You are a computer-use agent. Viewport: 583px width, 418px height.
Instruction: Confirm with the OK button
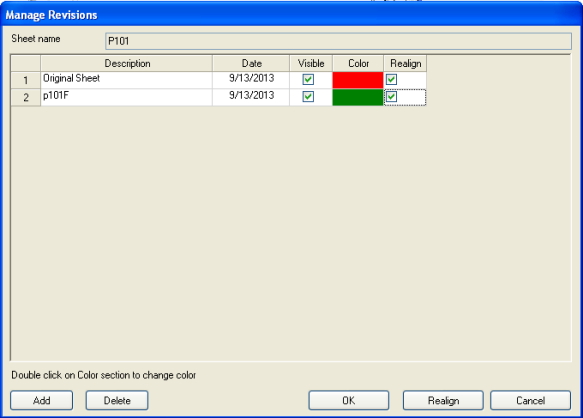click(x=349, y=401)
